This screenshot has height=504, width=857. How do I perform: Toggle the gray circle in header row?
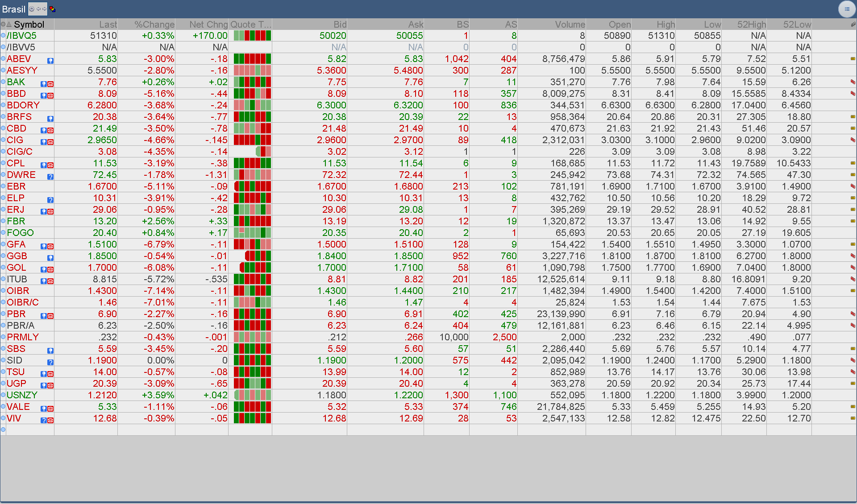[3, 25]
